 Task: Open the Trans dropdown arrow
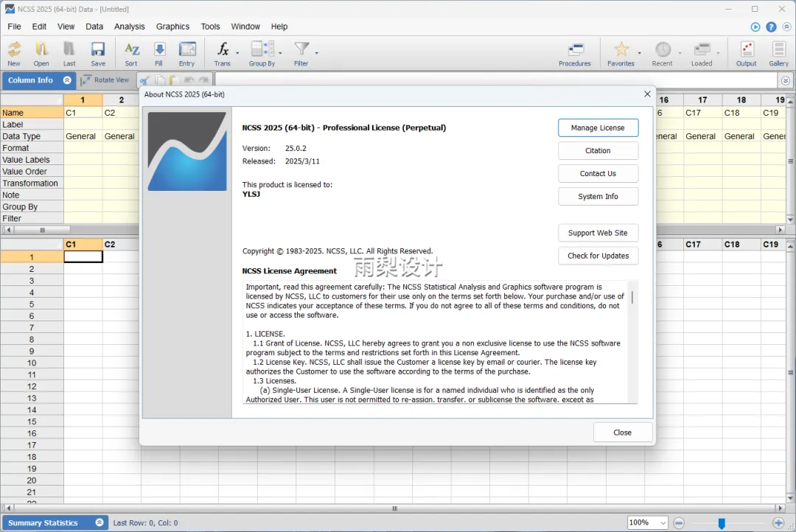pos(237,53)
